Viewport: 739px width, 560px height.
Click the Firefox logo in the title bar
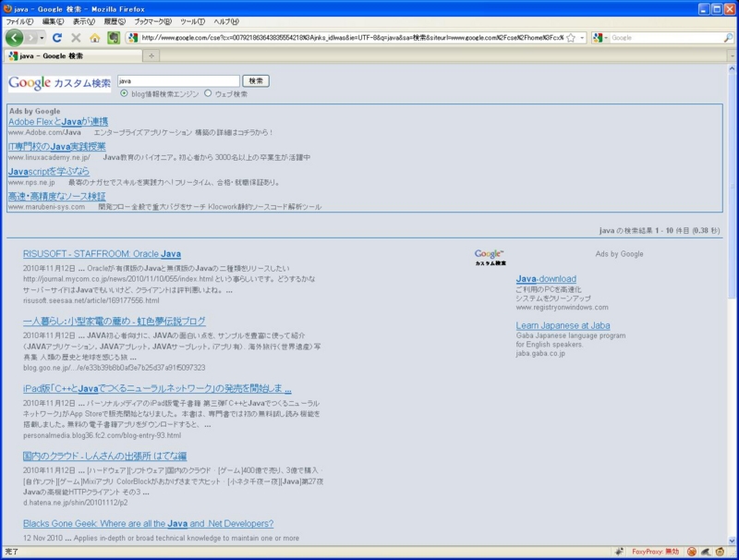[x=7, y=8]
